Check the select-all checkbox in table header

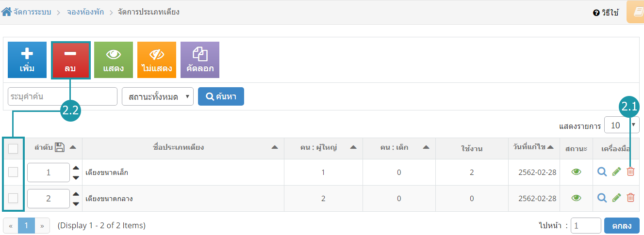[13, 149]
